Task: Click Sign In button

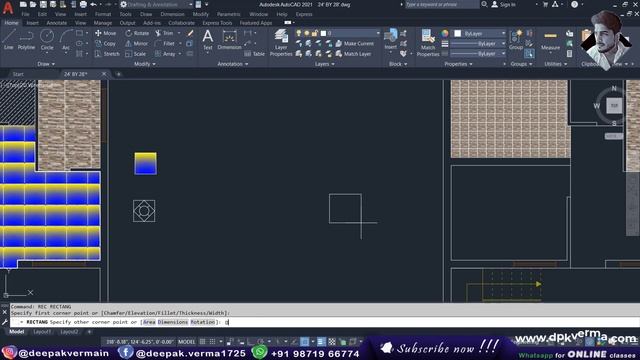Action: 504,4
